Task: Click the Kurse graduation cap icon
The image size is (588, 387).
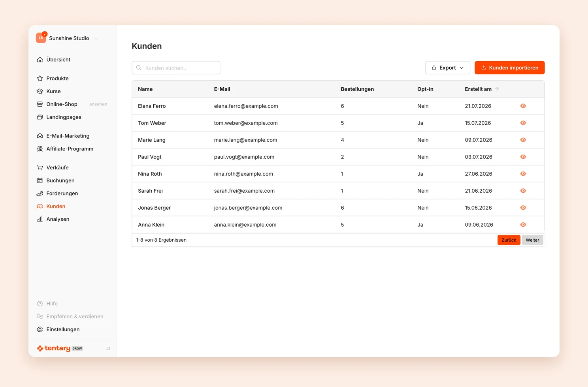Action: (x=40, y=91)
